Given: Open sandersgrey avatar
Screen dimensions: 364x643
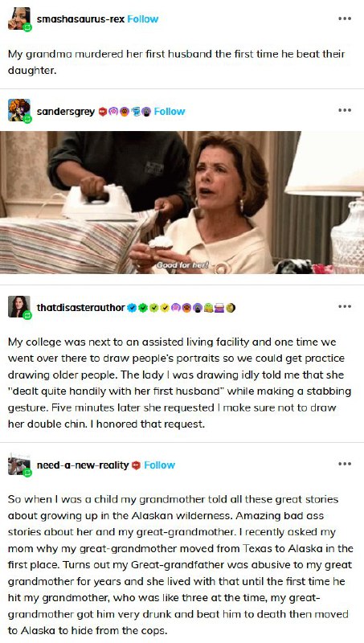Looking at the screenshot, I should tap(18, 110).
